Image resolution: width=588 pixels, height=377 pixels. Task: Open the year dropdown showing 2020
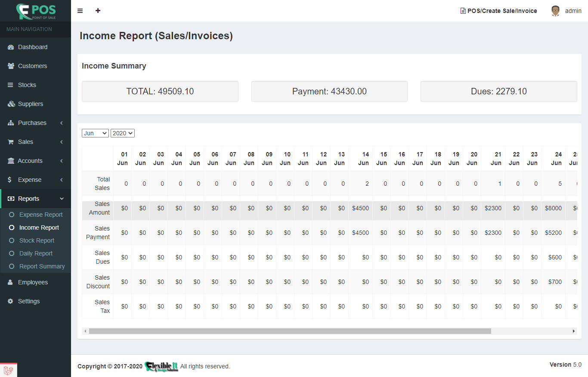pos(122,133)
